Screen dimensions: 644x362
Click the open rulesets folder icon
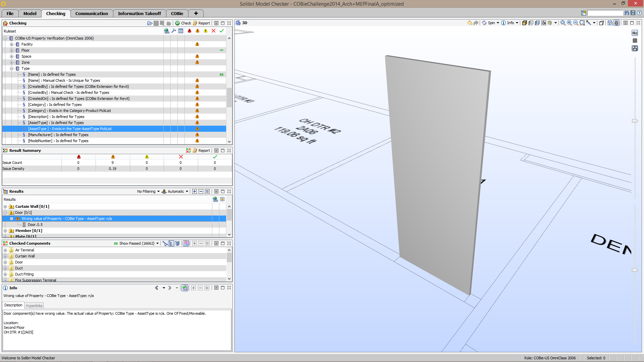point(150,23)
